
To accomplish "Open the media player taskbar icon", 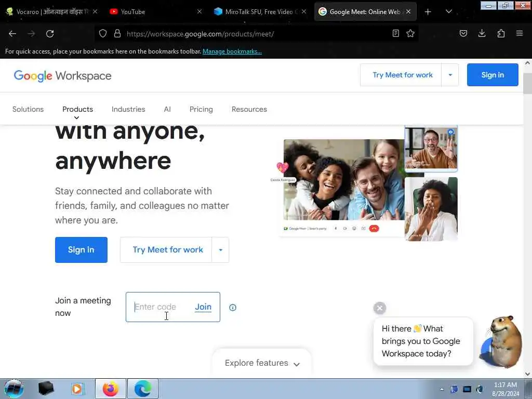I will coord(77,389).
